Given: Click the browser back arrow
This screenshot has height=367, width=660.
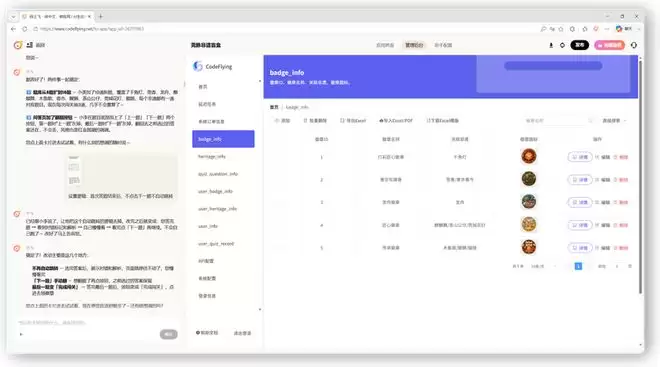Looking at the screenshot, I should click(13, 29).
